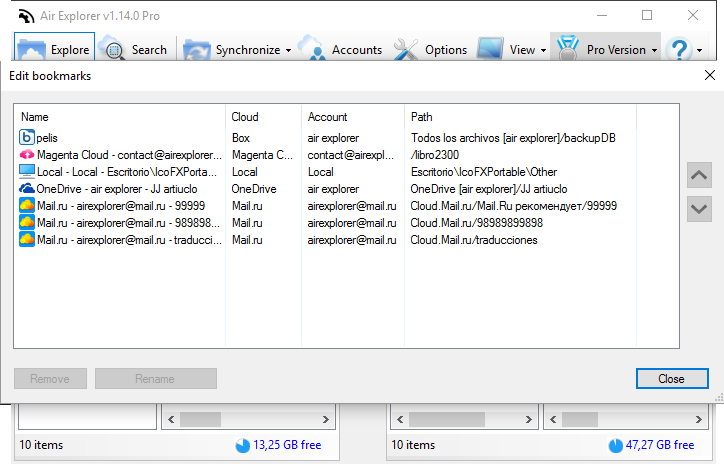This screenshot has height=464, width=724.
Task: Click the Magenta C... cloud cell
Action: coord(262,155)
